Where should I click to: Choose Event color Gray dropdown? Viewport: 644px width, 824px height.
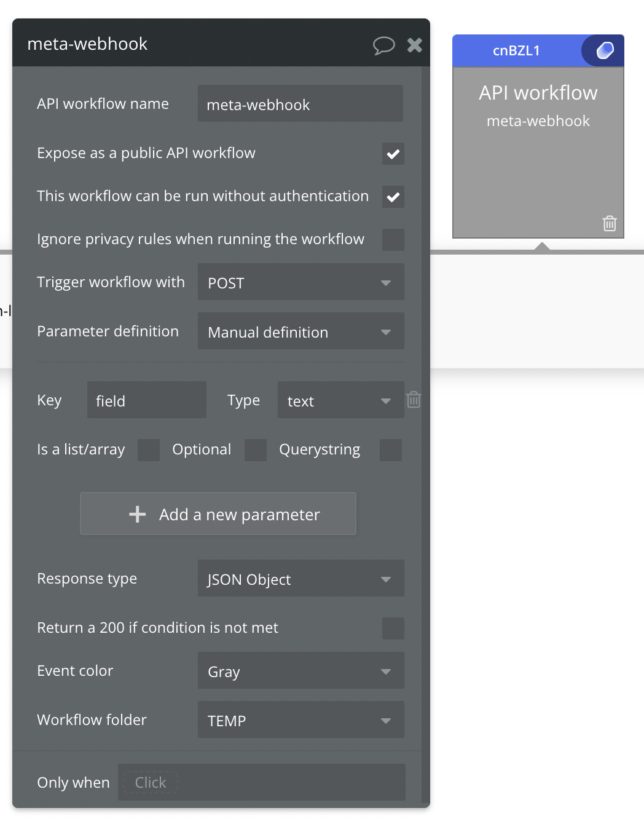(x=300, y=671)
